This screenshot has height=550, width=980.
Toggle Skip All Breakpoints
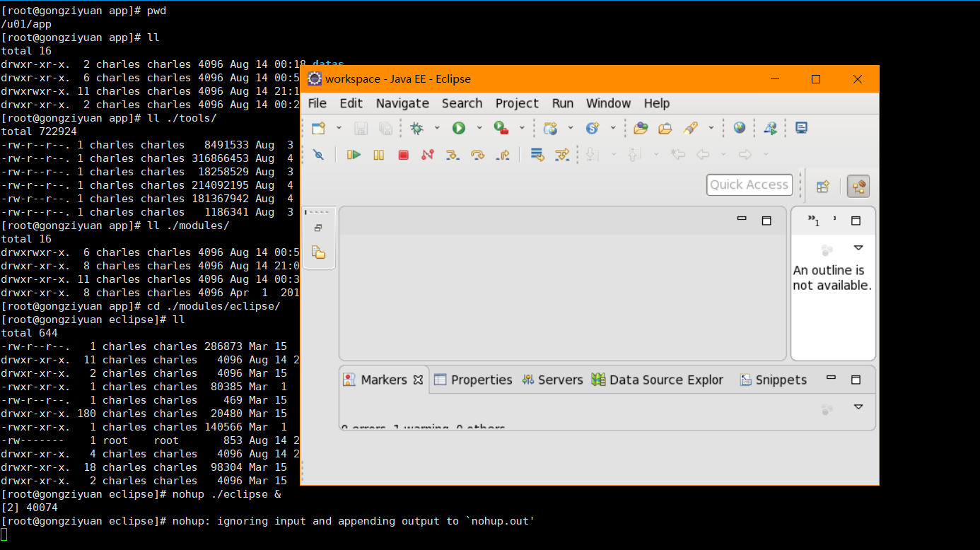click(318, 154)
